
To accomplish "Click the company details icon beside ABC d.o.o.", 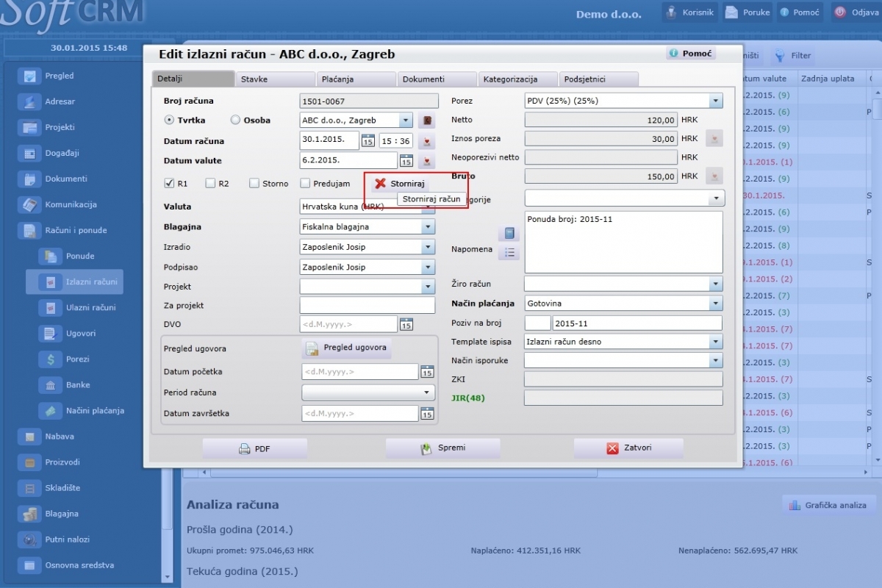I will click(x=427, y=121).
